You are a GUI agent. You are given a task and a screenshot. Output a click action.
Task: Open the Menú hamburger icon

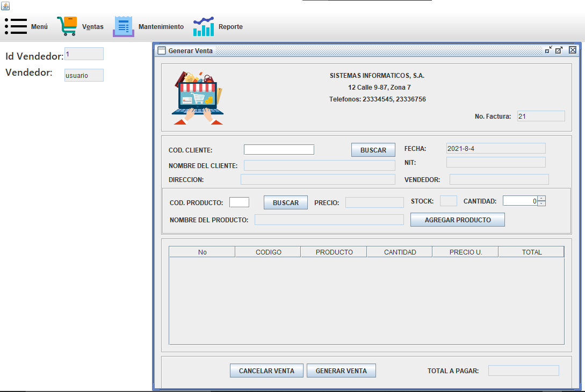coord(16,25)
